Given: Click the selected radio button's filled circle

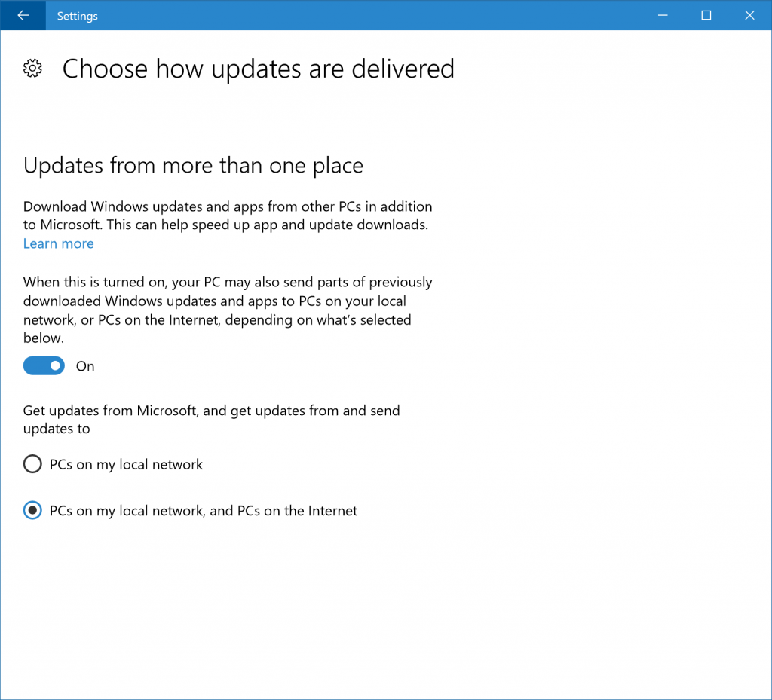Looking at the screenshot, I should [32, 510].
